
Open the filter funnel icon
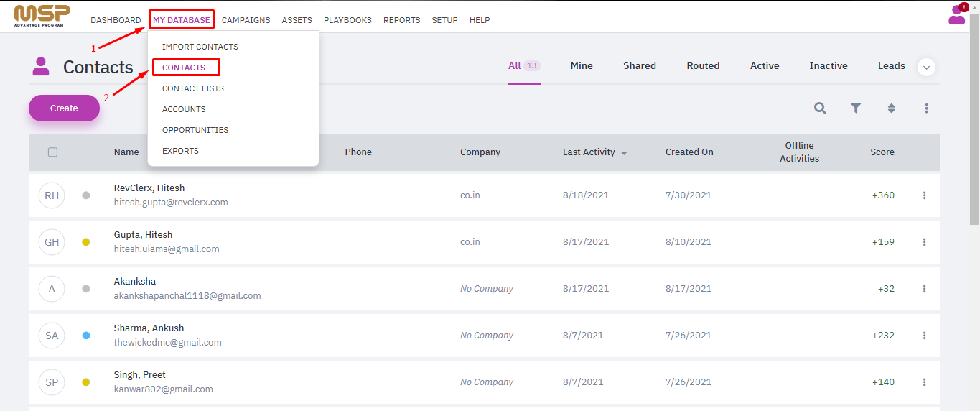tap(856, 108)
